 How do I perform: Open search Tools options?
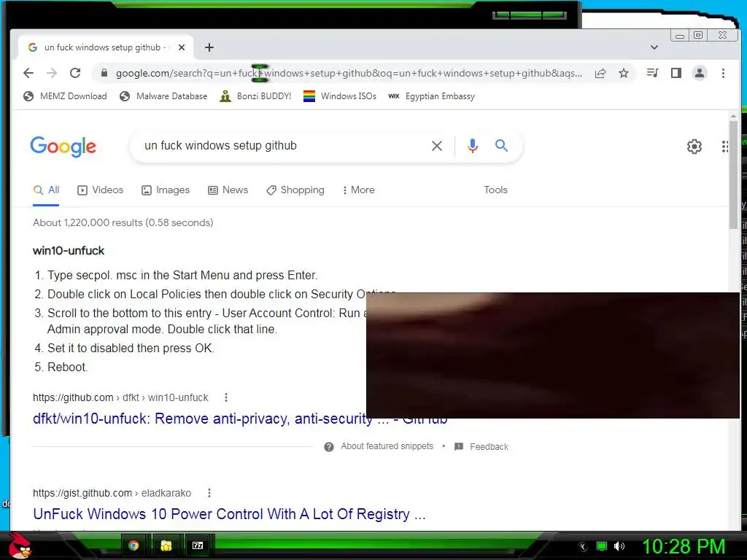[x=495, y=190]
